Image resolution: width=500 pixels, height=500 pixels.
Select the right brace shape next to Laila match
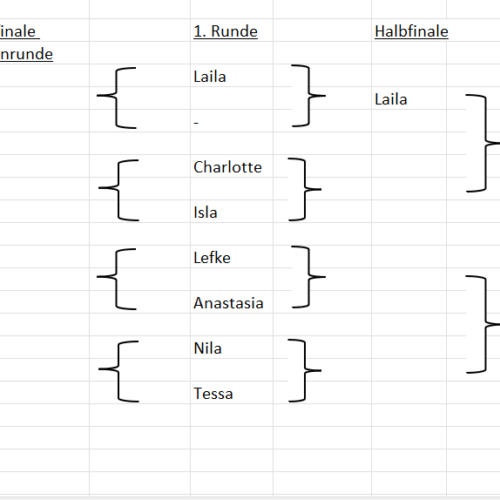point(309,96)
